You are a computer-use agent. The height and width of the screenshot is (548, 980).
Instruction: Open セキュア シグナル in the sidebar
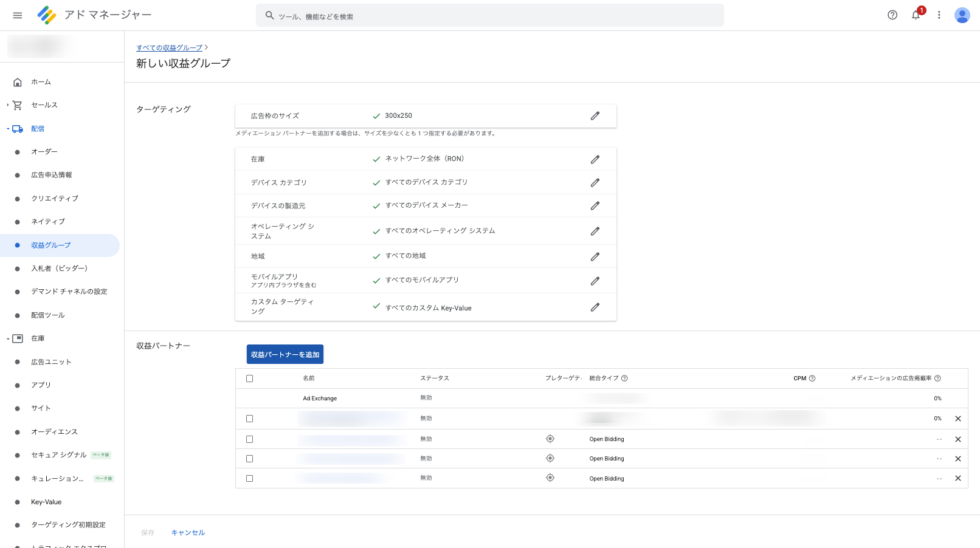[59, 455]
